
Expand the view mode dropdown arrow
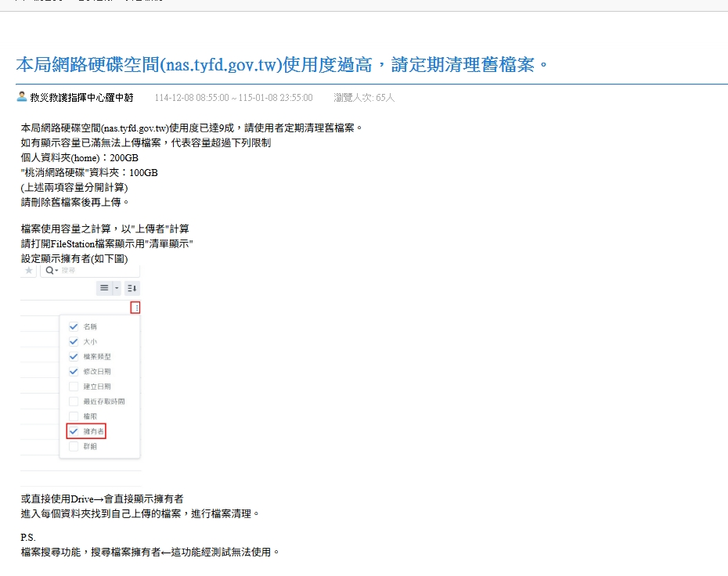tap(117, 288)
